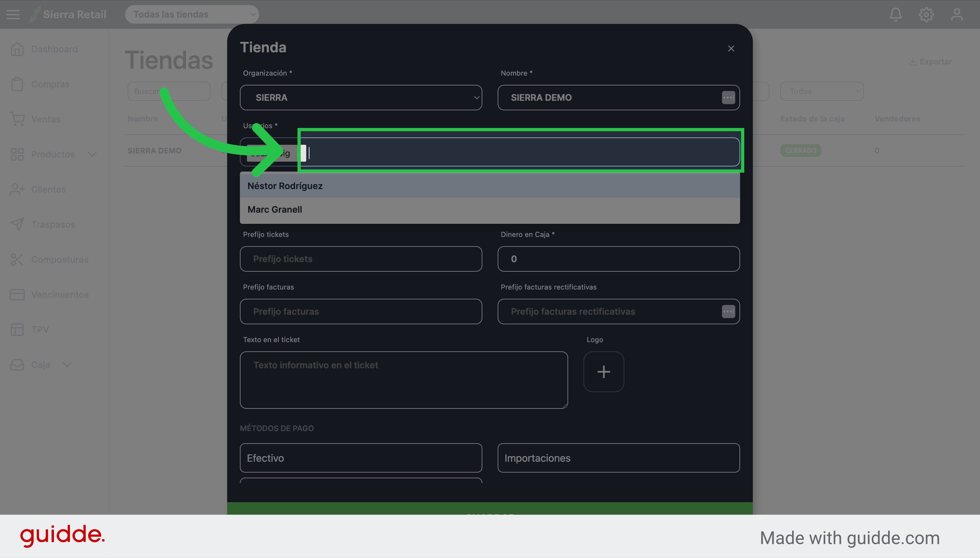The height and width of the screenshot is (558, 980).
Task: Open the hamburger menu icon
Action: 13,15
